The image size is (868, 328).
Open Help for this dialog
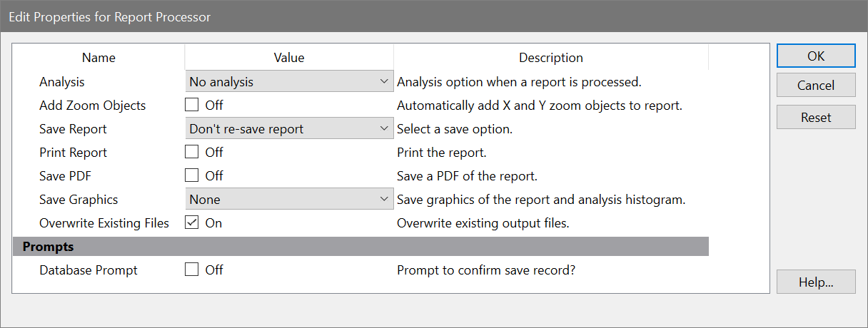pos(816,282)
